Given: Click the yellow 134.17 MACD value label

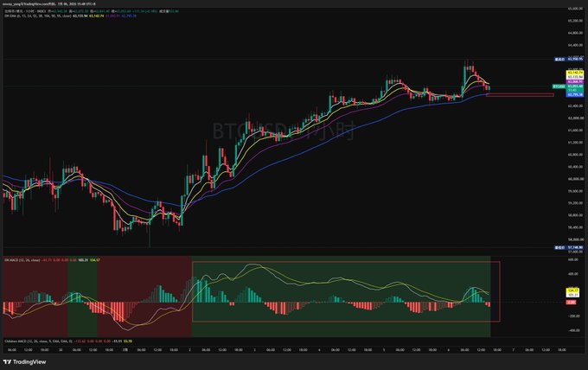Looking at the screenshot, I should 572,290.
